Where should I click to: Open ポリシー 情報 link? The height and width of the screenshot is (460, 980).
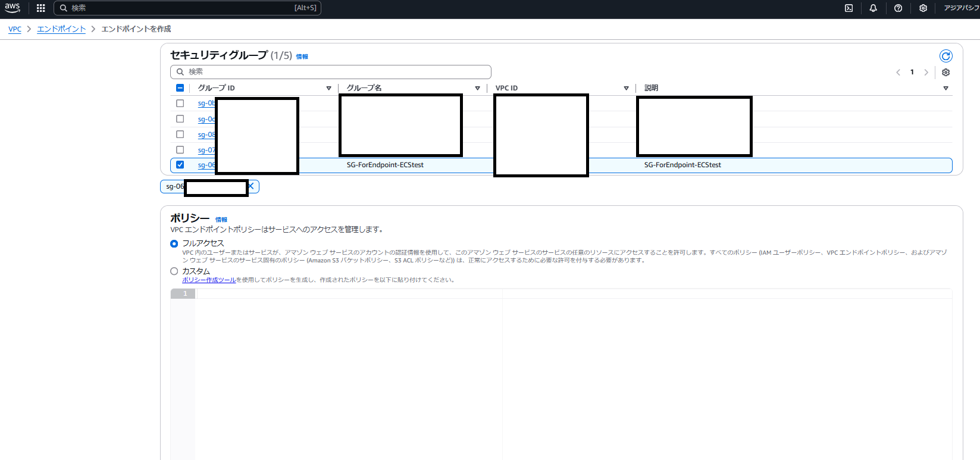[x=221, y=220]
